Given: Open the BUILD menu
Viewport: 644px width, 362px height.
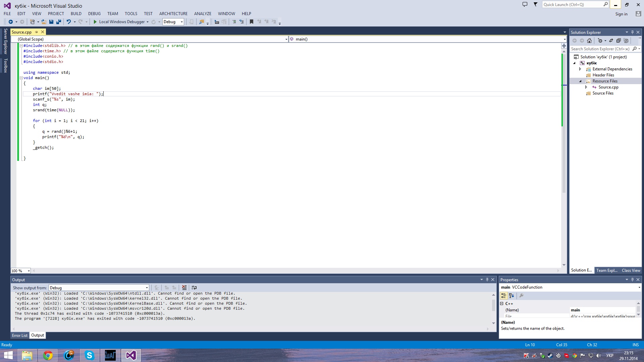Looking at the screenshot, I should point(76,13).
